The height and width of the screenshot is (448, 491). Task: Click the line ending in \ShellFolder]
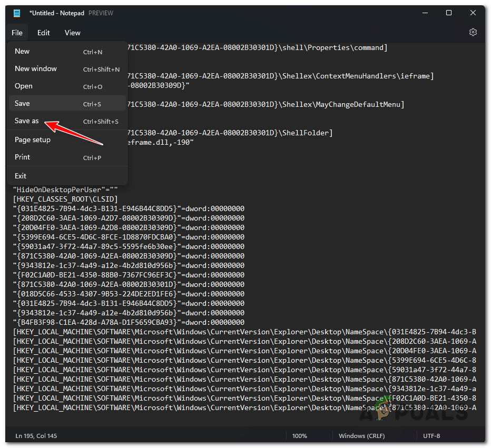pos(230,133)
